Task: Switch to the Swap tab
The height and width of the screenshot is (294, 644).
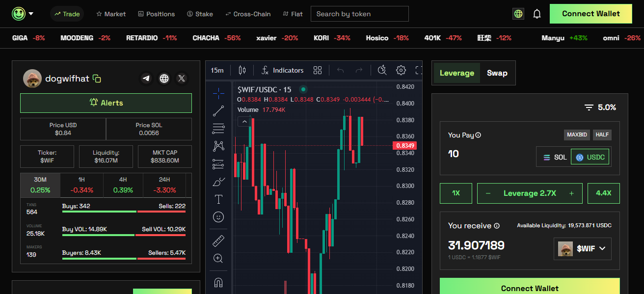Action: point(497,73)
